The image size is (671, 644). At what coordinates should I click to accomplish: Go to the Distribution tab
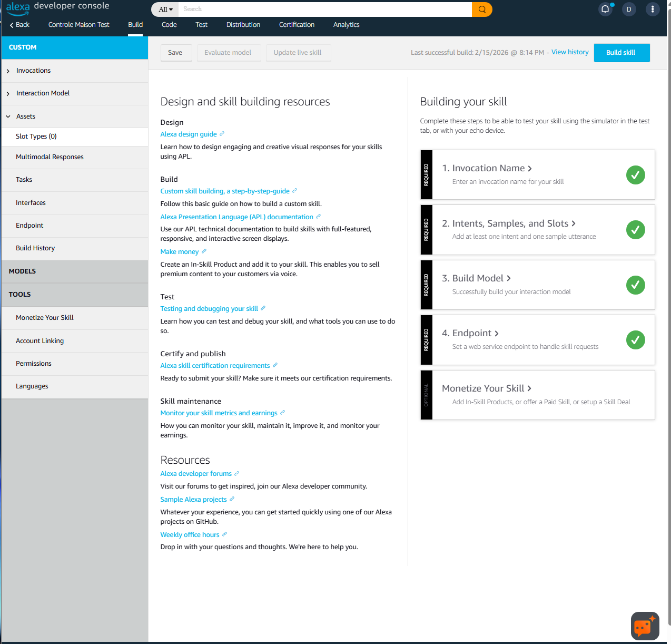click(243, 25)
